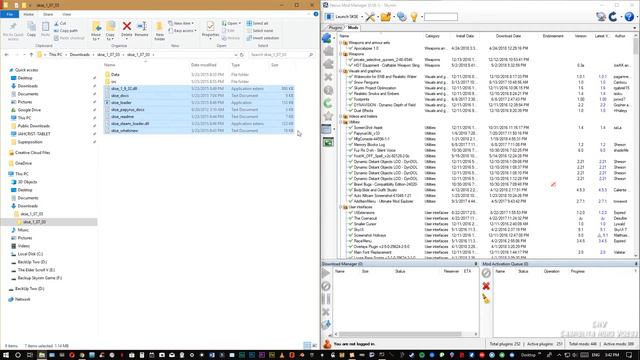Click the green export arrow icon in sidebar
Viewport: 640px width, 360px height.
click(x=328, y=142)
